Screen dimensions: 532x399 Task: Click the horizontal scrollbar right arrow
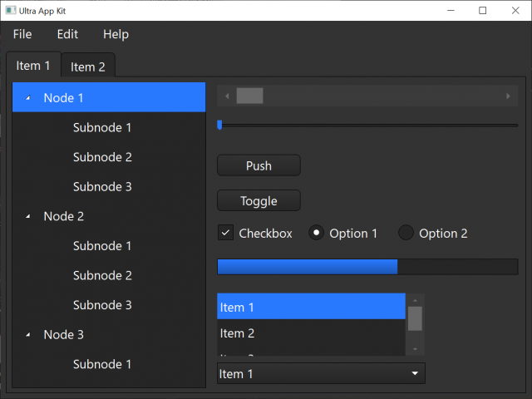(509, 96)
